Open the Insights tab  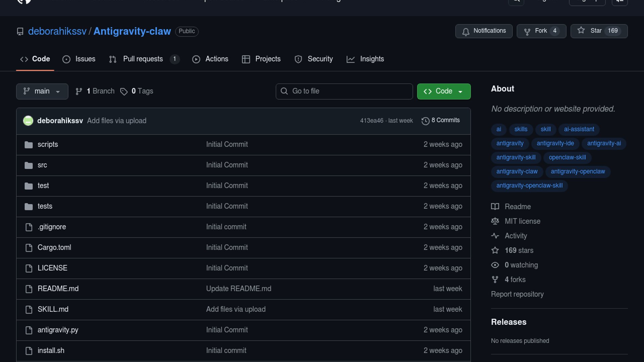[x=365, y=59]
